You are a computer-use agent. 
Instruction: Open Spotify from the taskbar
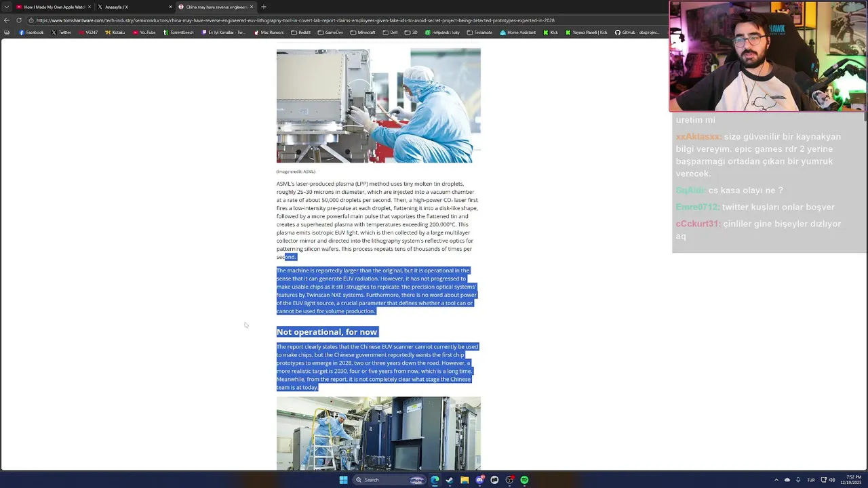[x=524, y=480]
